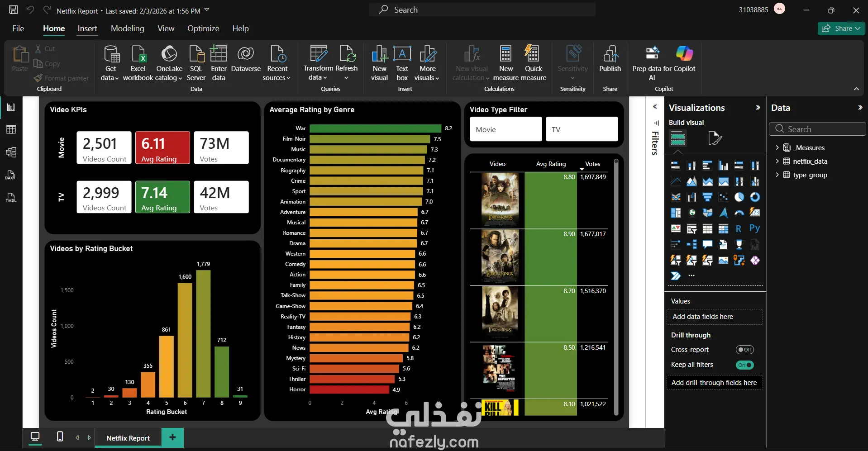Expand the _Measures table
This screenshot has width=868, height=451.
click(777, 147)
